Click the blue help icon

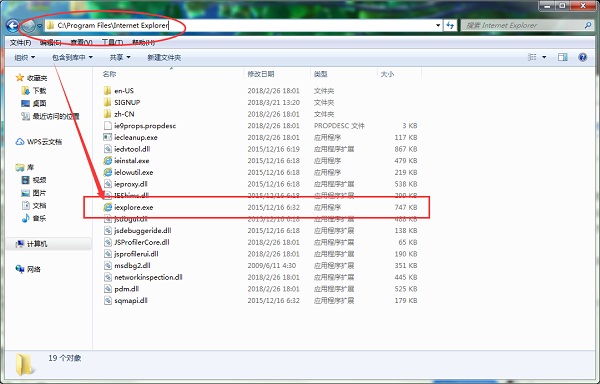pyautogui.click(x=582, y=57)
